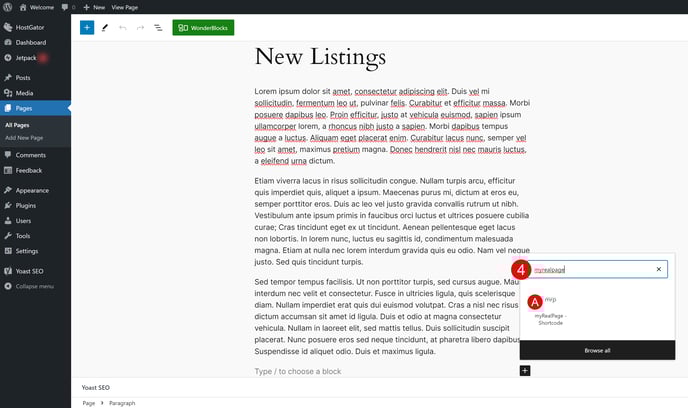Click the 'Type / to choose a block' placeholder

click(297, 371)
